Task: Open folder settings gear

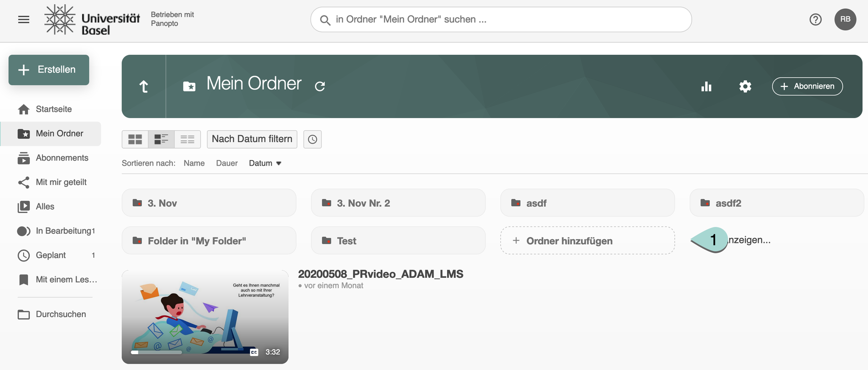Action: point(745,86)
